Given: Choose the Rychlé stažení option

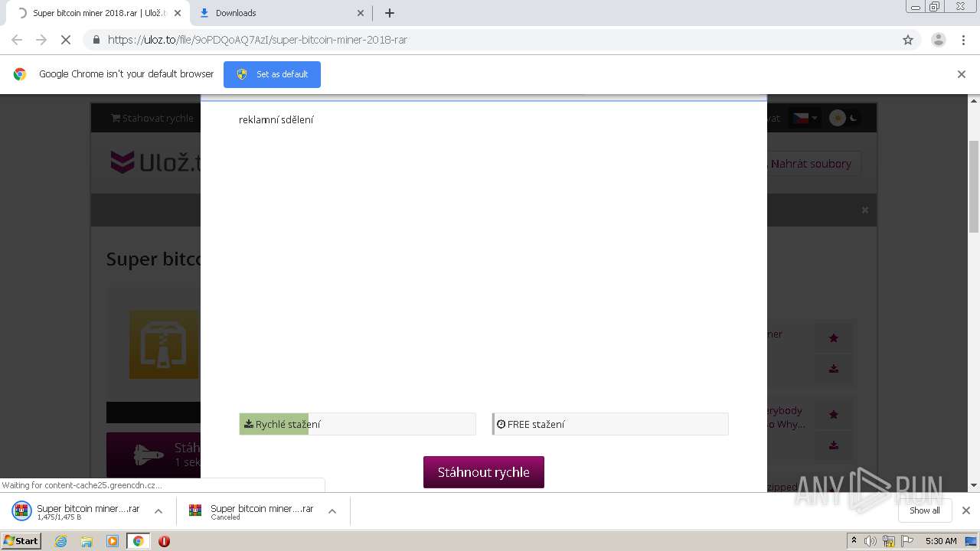Looking at the screenshot, I should [358, 424].
